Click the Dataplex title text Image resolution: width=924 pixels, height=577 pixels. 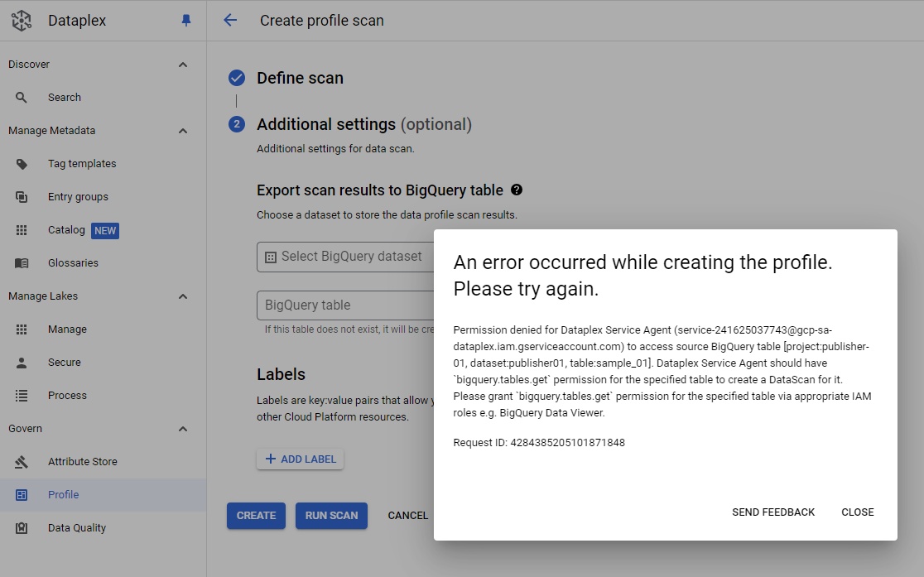[x=77, y=21]
